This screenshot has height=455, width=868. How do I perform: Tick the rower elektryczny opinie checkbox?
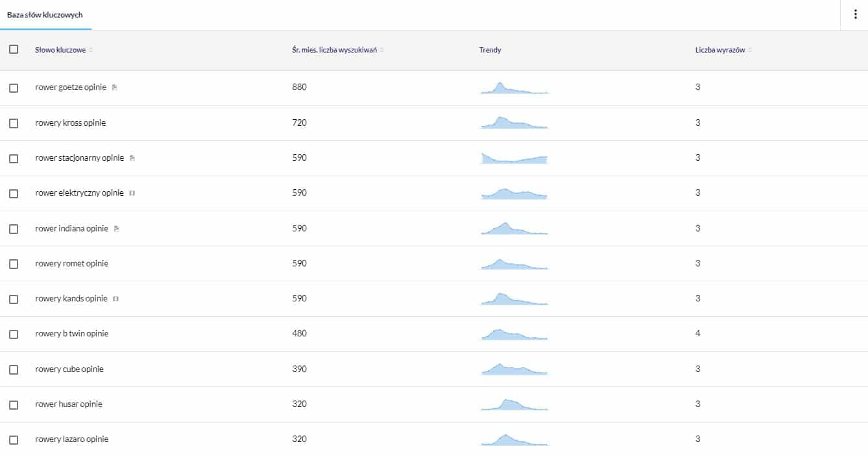pos(14,193)
